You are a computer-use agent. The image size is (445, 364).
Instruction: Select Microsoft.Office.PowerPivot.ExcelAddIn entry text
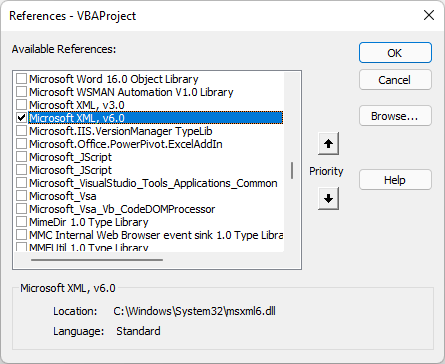coord(126,144)
